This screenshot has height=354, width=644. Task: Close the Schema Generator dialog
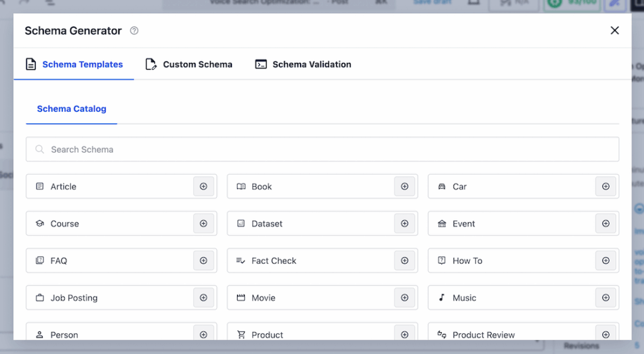coord(614,31)
